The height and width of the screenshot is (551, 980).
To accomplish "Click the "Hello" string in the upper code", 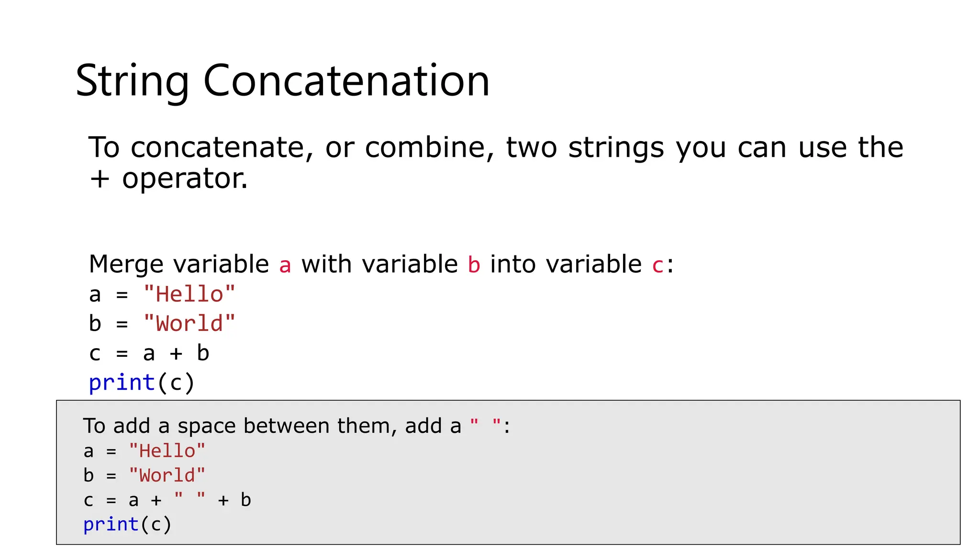I will click(x=189, y=294).
